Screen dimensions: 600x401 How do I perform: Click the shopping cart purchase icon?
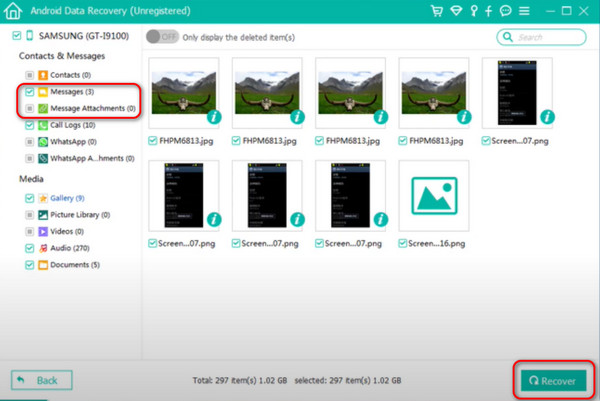(x=437, y=12)
